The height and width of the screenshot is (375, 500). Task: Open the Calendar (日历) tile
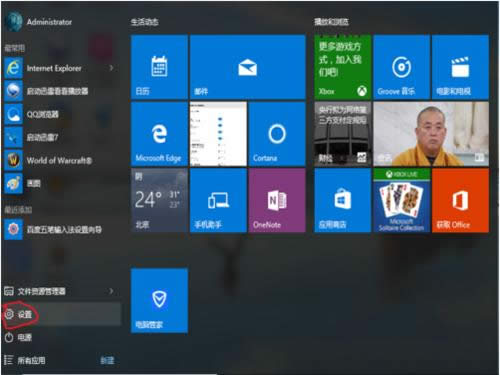click(x=159, y=67)
